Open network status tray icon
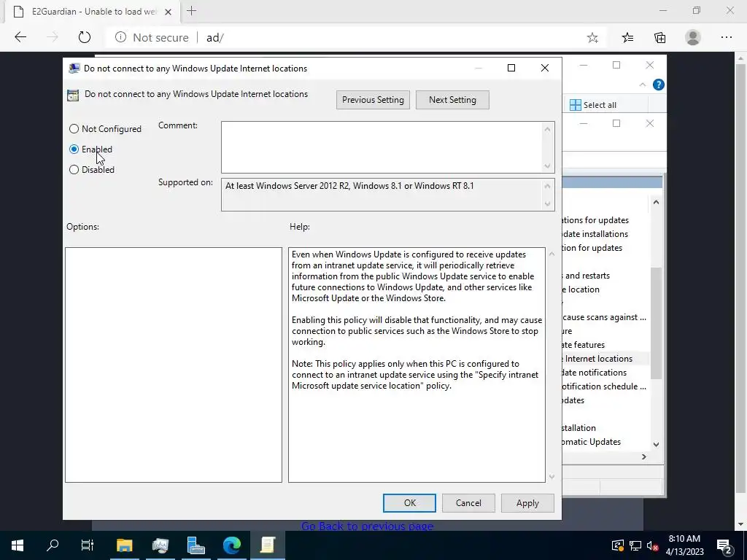 pos(635,545)
